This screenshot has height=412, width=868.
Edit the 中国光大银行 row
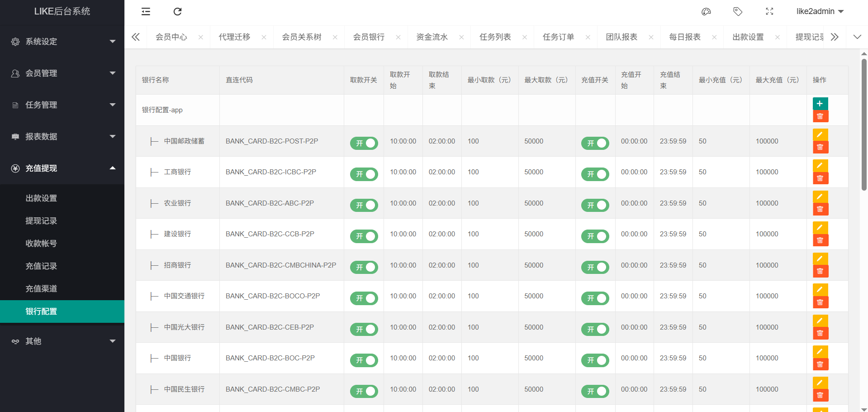coord(820,321)
